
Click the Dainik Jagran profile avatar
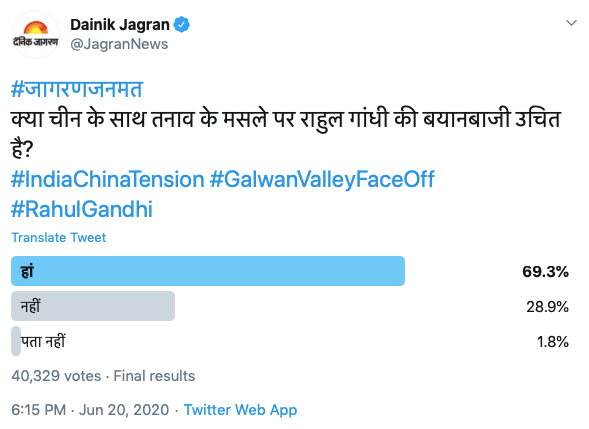pyautogui.click(x=35, y=34)
